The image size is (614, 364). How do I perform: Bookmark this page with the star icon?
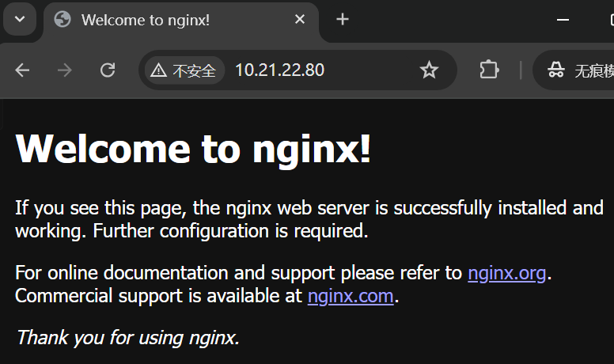coord(429,70)
